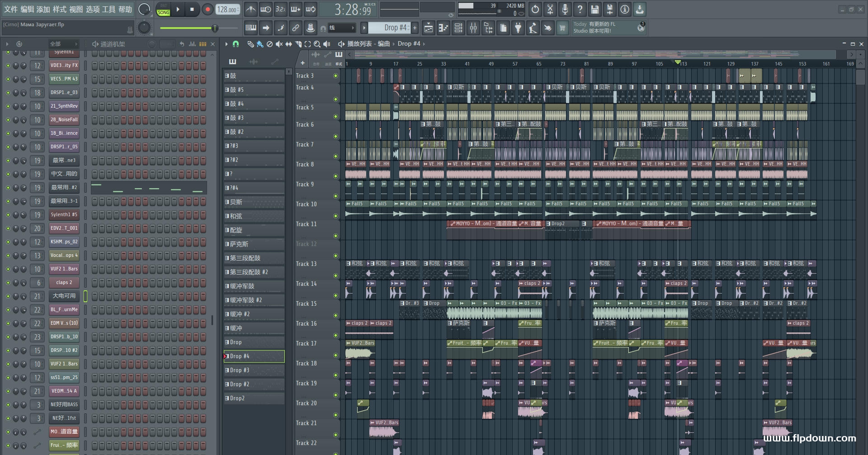Select the paint brush tool
The image size is (868, 455).
[260, 44]
